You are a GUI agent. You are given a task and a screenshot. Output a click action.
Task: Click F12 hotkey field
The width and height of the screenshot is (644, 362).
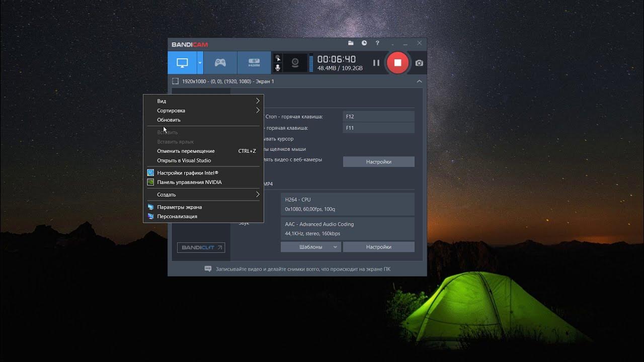pyautogui.click(x=378, y=117)
